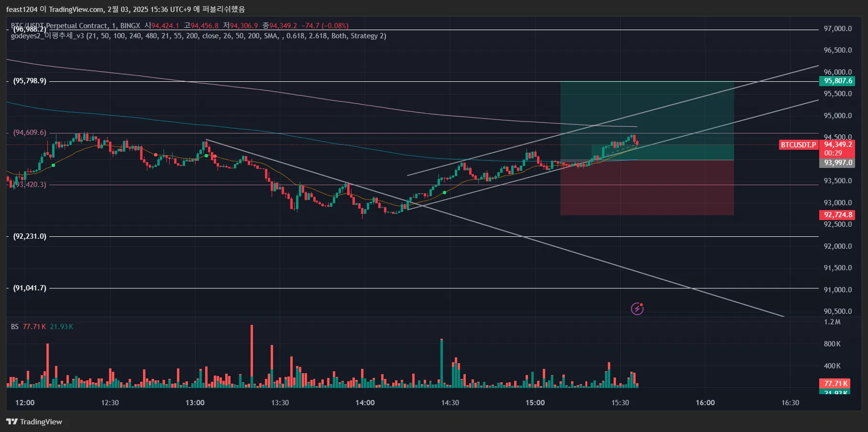Screen dimensions: 868x432
Task: Click the red loss zone of the long position
Action: pyautogui.click(x=647, y=188)
